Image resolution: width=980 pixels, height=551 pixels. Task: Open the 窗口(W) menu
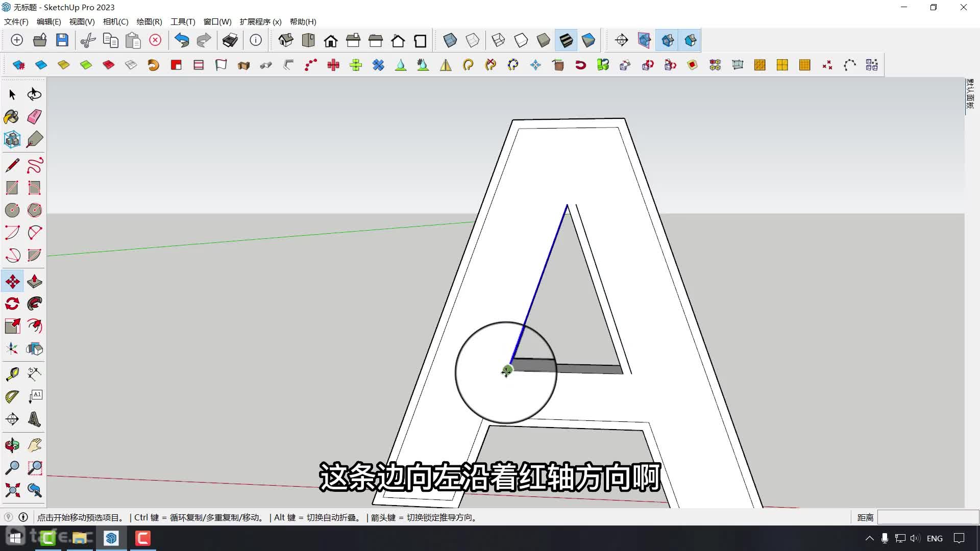tap(217, 22)
